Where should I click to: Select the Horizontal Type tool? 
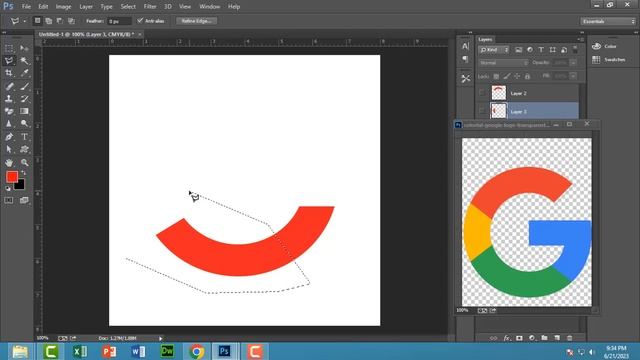click(x=24, y=137)
